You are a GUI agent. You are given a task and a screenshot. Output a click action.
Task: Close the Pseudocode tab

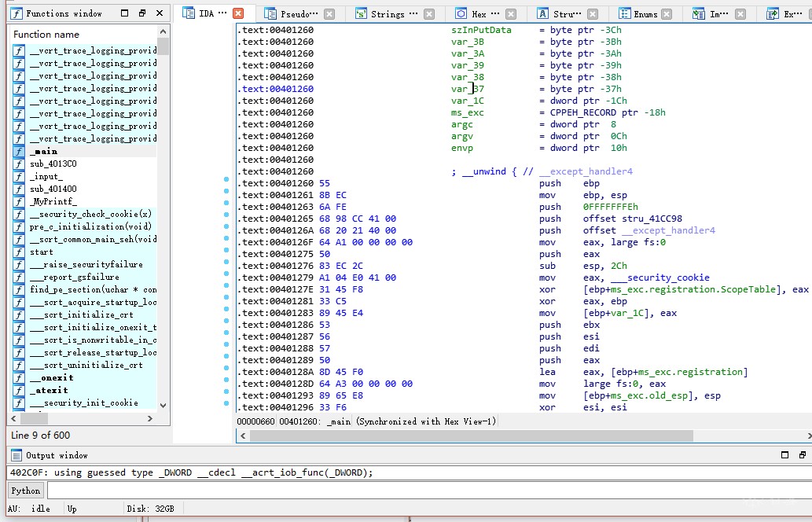pyautogui.click(x=329, y=14)
